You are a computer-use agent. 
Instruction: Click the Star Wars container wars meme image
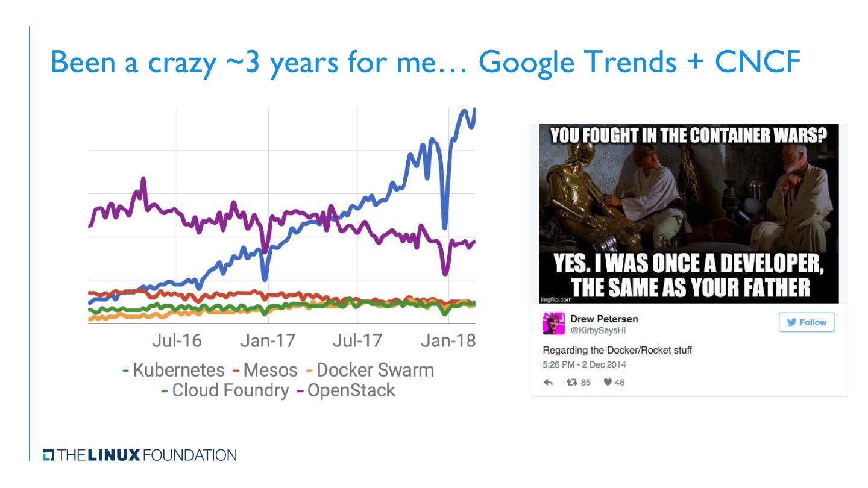coord(688,214)
